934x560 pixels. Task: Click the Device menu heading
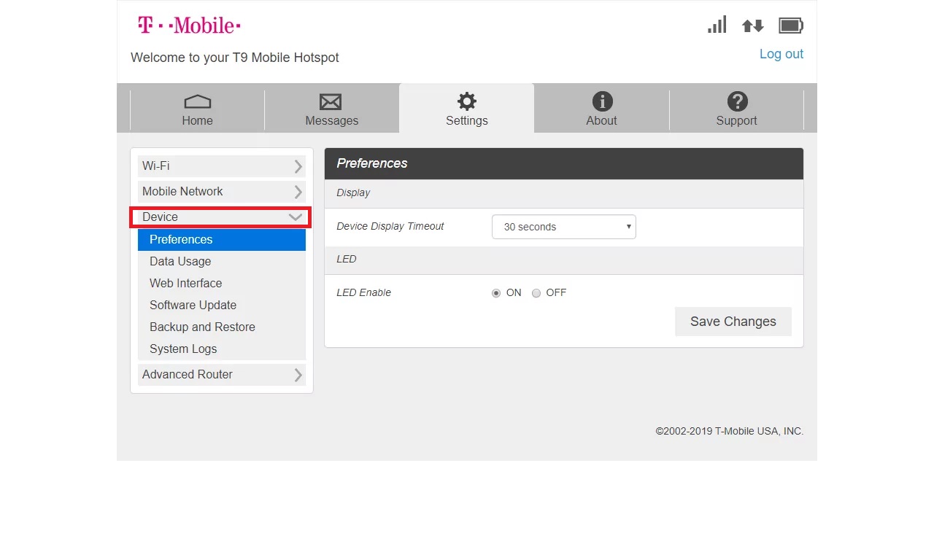coord(220,217)
